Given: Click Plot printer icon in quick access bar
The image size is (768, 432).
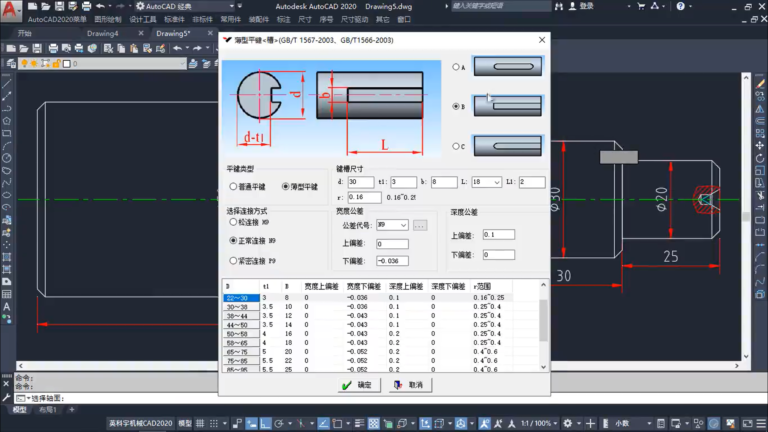Looking at the screenshot, I should pos(86,6).
